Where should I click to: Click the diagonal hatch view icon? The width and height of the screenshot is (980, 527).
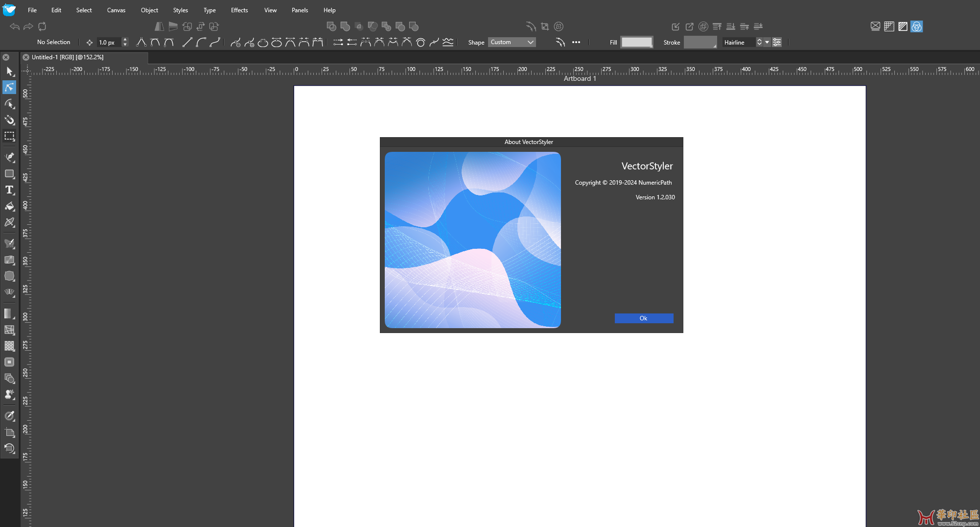[903, 26]
